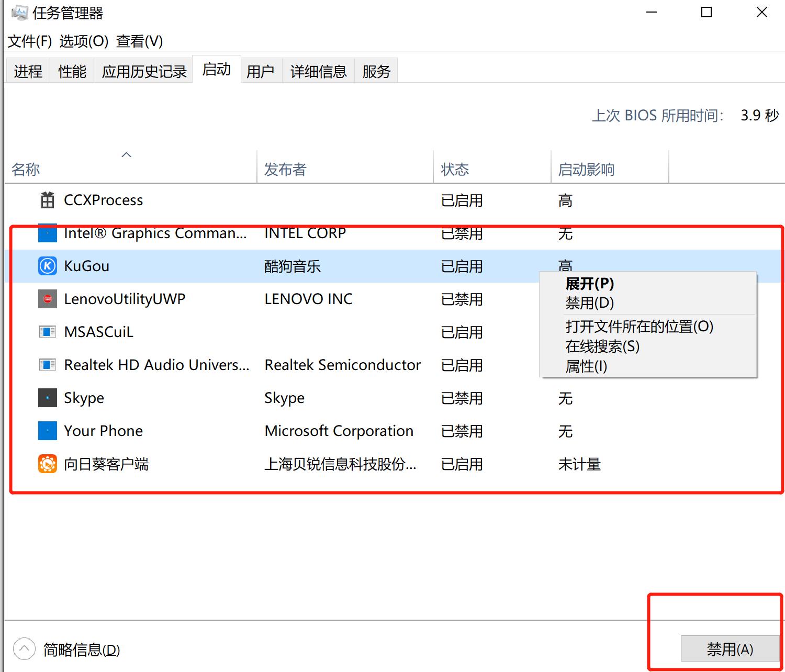Click publisher INTEL CORP
Image resolution: width=785 pixels, height=672 pixels.
pos(305,233)
